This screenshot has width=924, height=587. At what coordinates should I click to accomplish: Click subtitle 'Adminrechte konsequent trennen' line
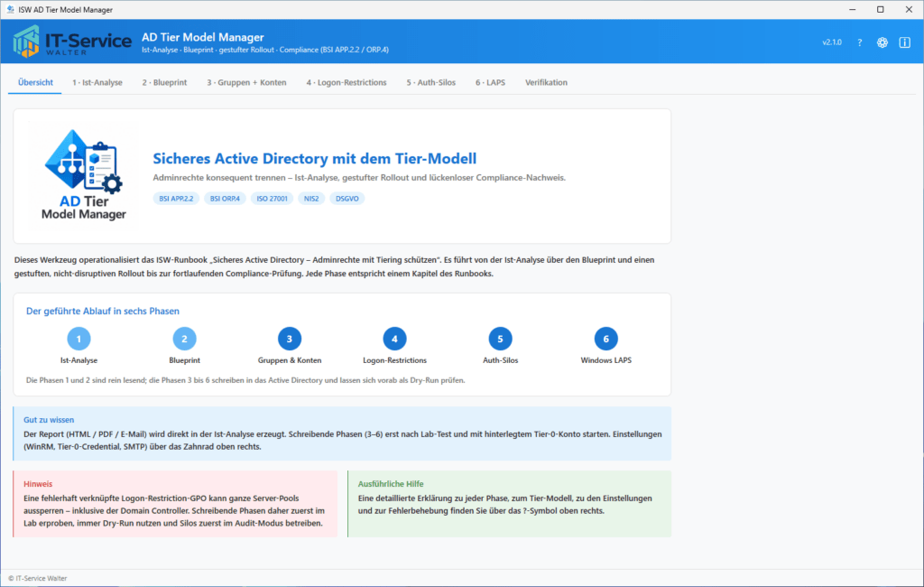point(359,178)
